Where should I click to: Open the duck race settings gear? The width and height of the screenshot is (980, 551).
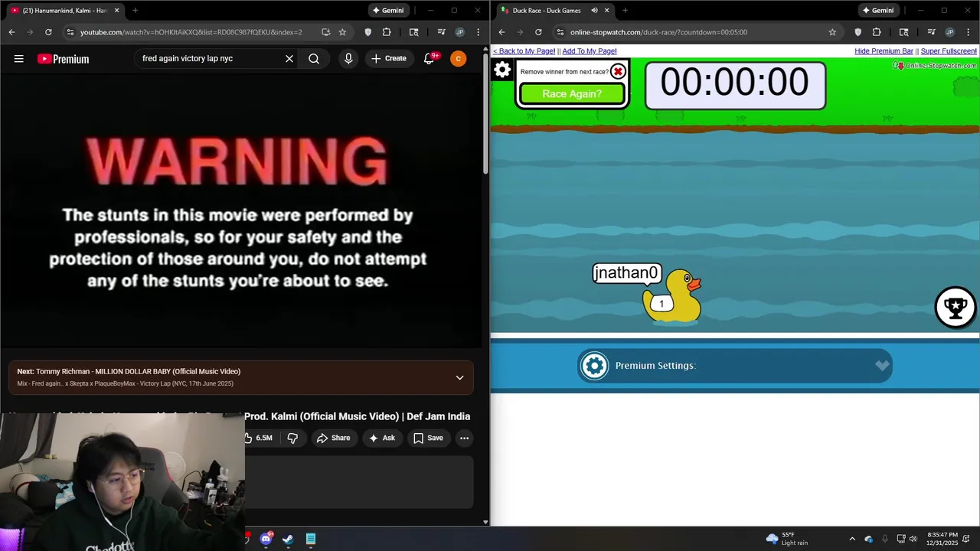pyautogui.click(x=502, y=70)
